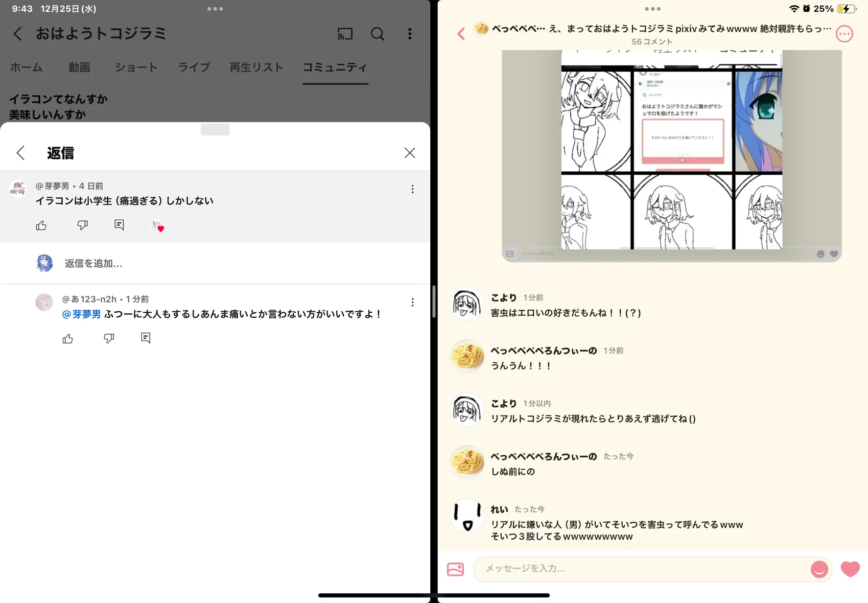The height and width of the screenshot is (603, 868).
Task: Tap the split view divider handle
Action: tap(434, 301)
